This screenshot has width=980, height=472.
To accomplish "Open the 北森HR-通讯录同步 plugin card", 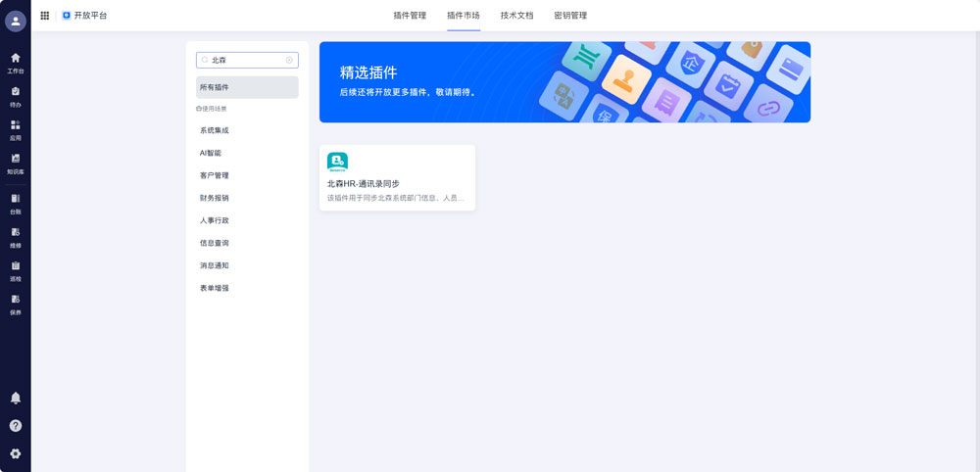I will point(397,177).
